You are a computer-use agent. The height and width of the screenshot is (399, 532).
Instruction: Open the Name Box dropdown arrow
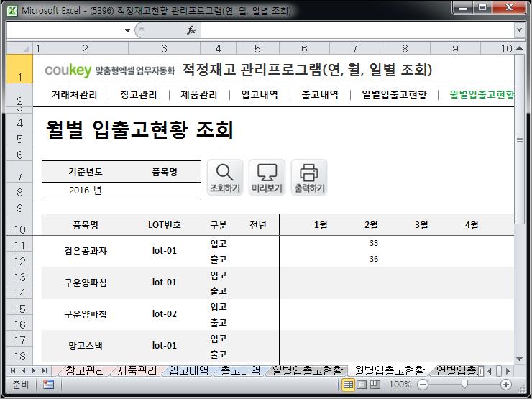click(x=127, y=30)
